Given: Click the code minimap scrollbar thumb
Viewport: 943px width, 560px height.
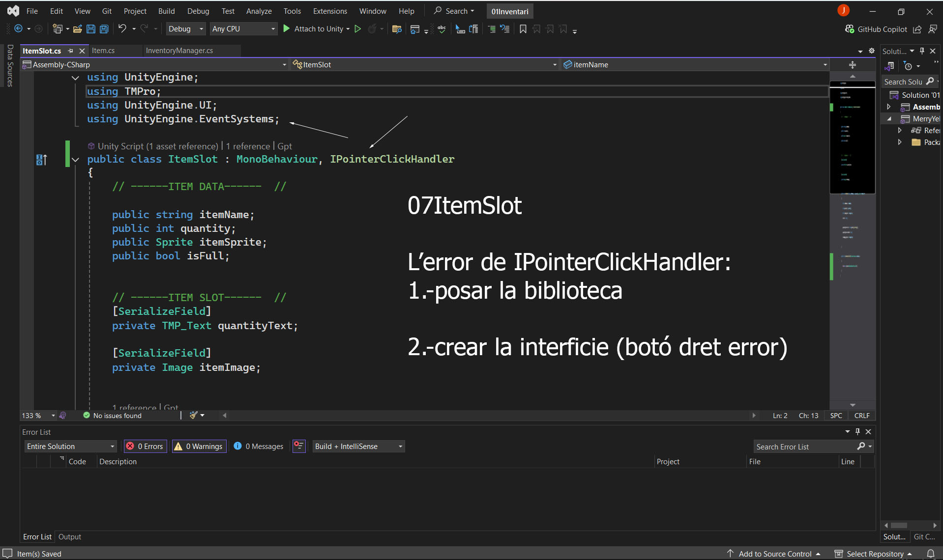Looking at the screenshot, I should click(852, 138).
